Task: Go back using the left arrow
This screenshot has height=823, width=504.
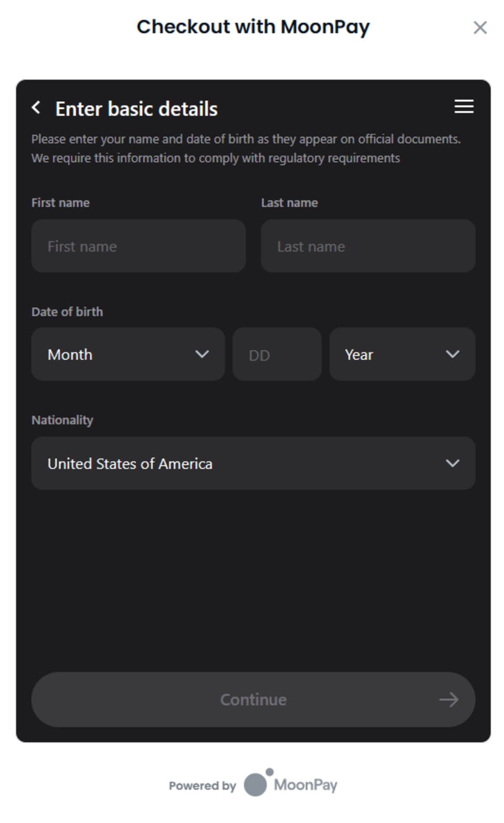Action: (36, 108)
